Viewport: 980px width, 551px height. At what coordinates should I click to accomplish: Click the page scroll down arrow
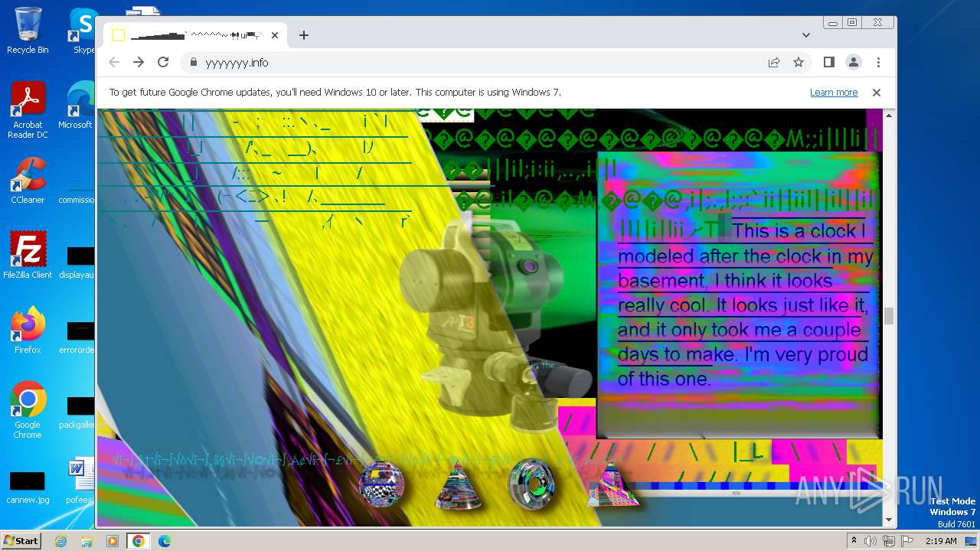pos(889,520)
